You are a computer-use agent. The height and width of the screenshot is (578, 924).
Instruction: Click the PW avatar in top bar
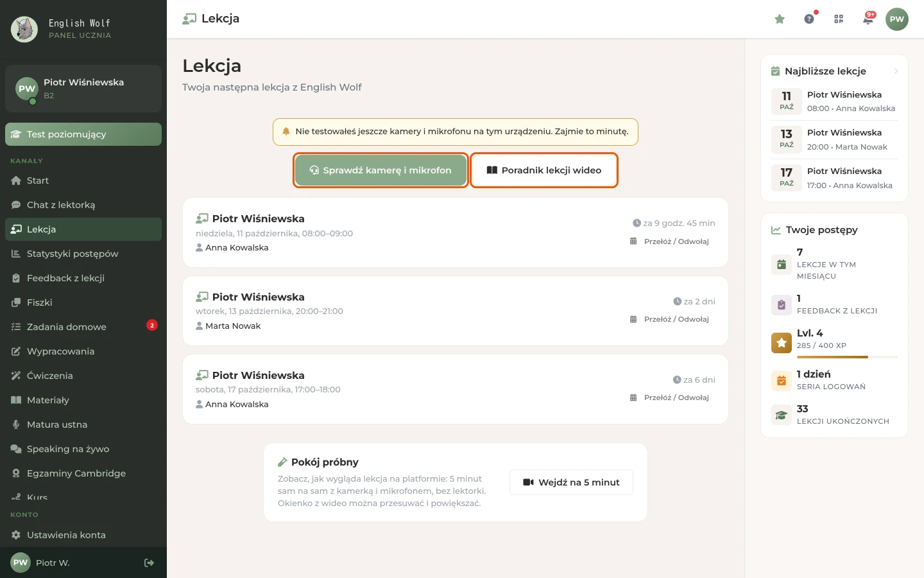897,19
